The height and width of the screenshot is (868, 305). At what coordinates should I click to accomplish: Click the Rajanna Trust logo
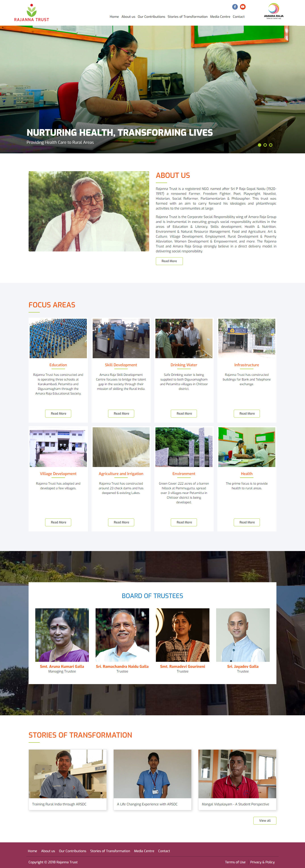[x=31, y=13]
